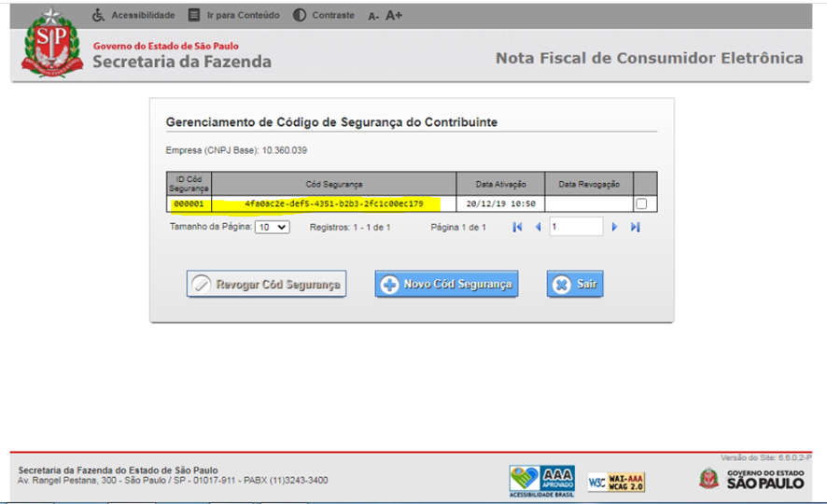Click the W3C WAI-AAA WCAG 2.0 badge

(616, 482)
